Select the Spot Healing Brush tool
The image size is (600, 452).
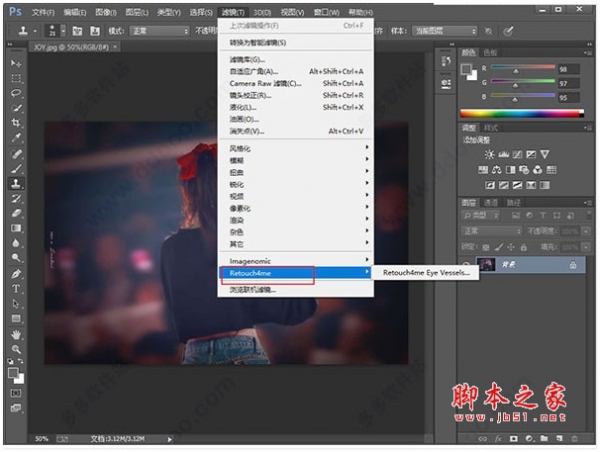tap(16, 154)
